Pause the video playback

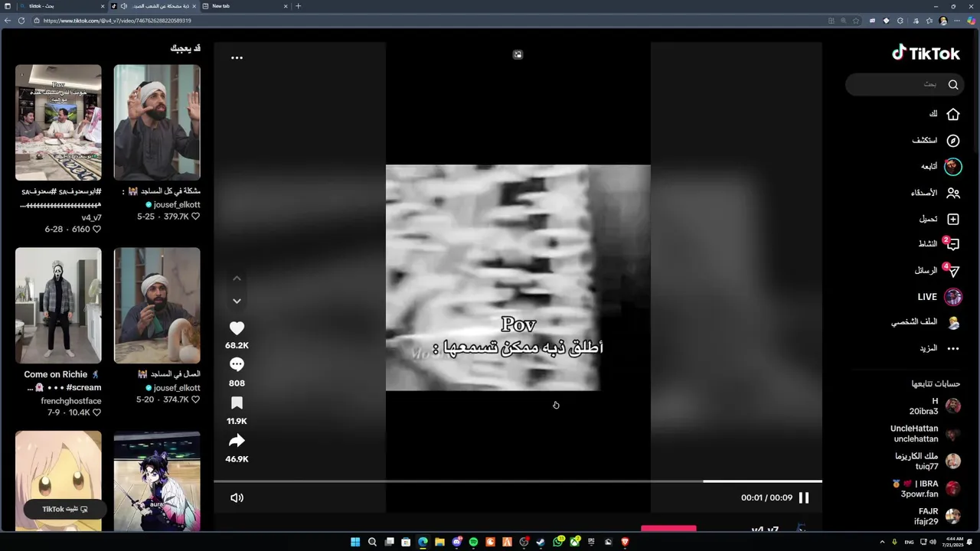point(804,497)
